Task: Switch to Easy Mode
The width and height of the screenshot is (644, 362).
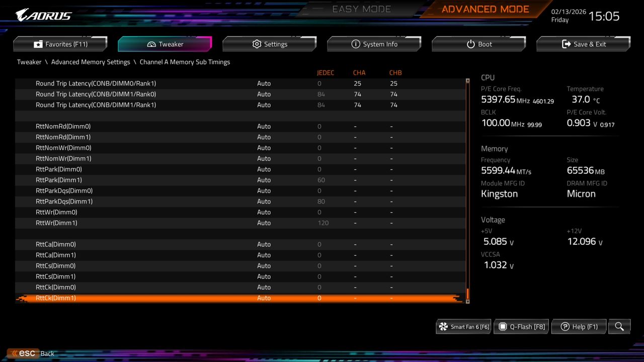Action: click(x=361, y=9)
